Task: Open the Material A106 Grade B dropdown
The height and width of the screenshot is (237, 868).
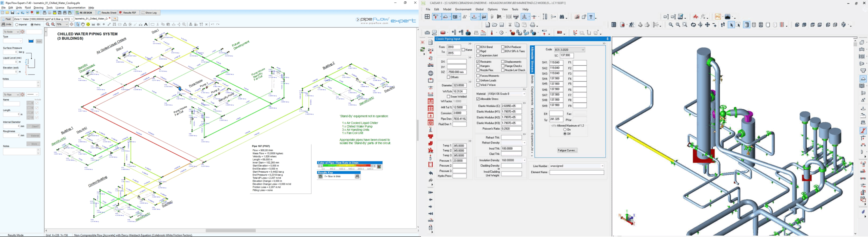Action: [x=524, y=94]
